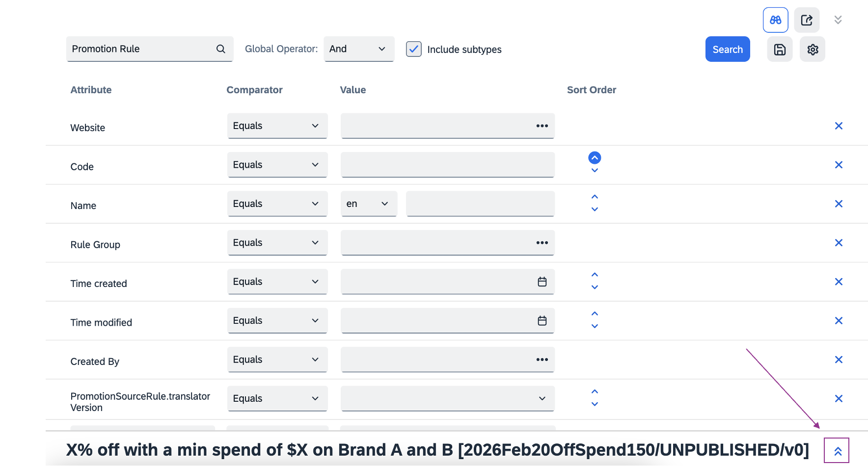Open calendar picker for Time modified

tap(542, 321)
